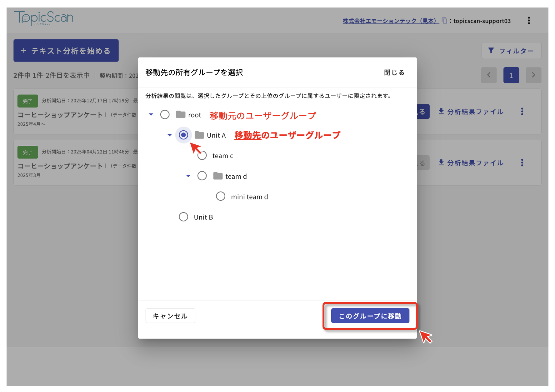Go to the next page arrow

[533, 75]
